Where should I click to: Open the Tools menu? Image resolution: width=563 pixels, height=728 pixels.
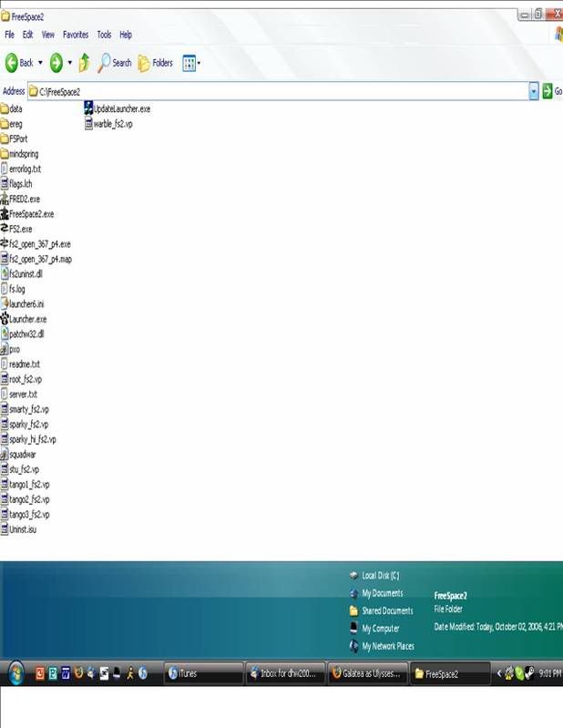104,35
